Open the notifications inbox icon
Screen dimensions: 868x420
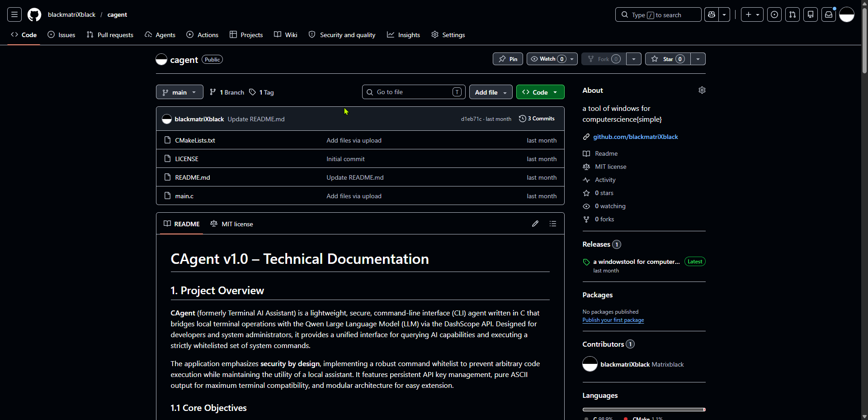tap(829, 14)
